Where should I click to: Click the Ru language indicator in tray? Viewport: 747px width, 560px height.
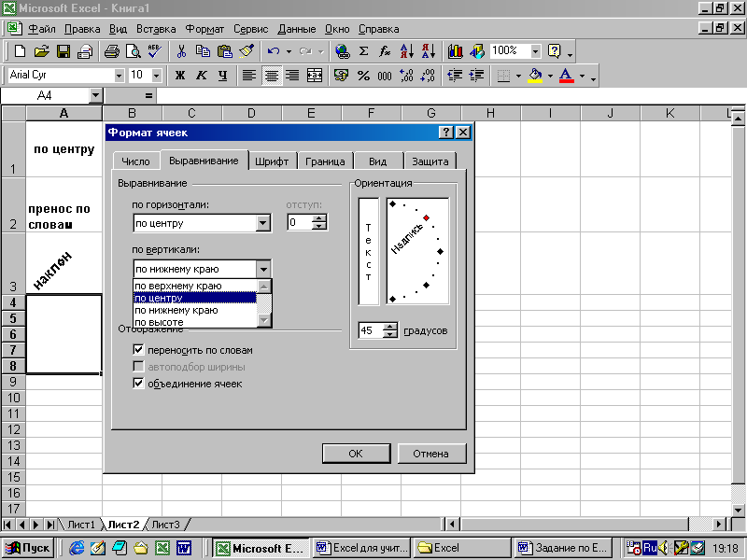pos(650,548)
